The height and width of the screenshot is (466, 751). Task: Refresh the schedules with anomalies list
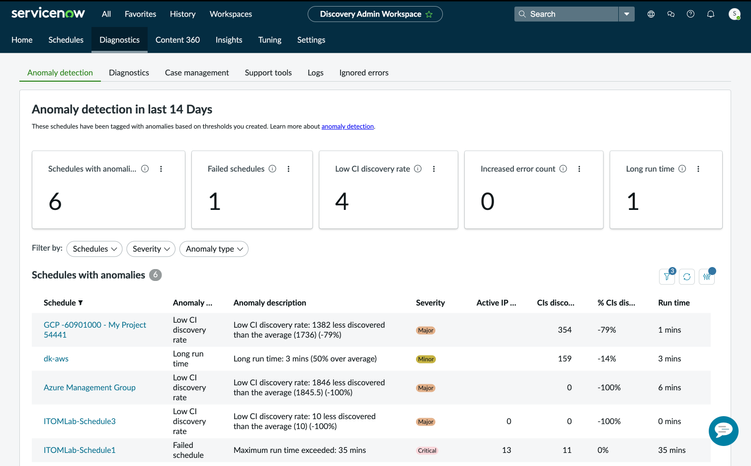687,276
